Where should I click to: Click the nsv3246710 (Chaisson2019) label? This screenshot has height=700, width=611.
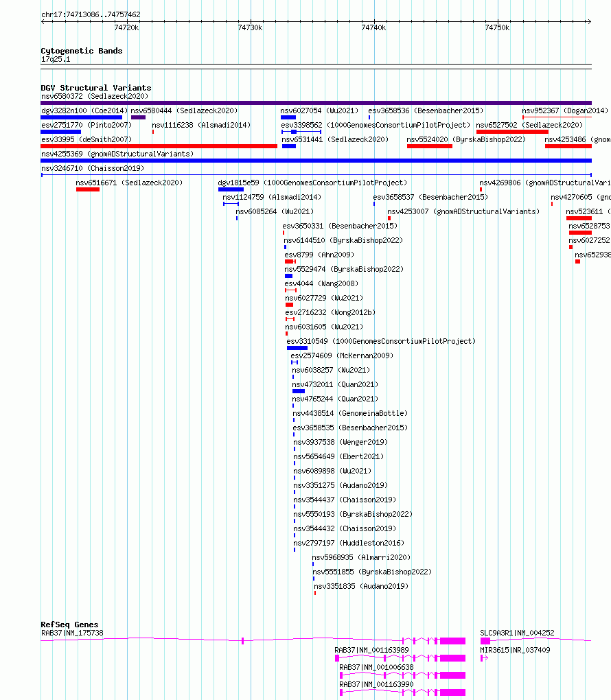93,168
